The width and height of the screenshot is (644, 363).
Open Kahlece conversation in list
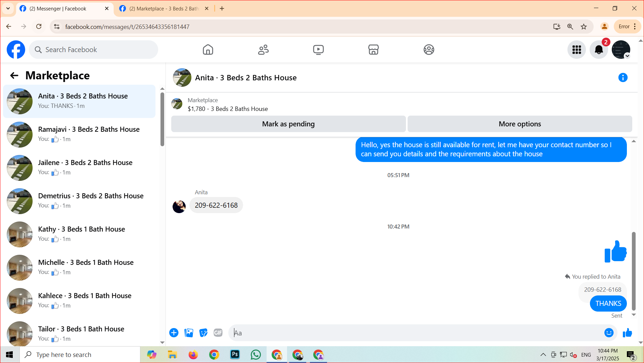(79, 301)
